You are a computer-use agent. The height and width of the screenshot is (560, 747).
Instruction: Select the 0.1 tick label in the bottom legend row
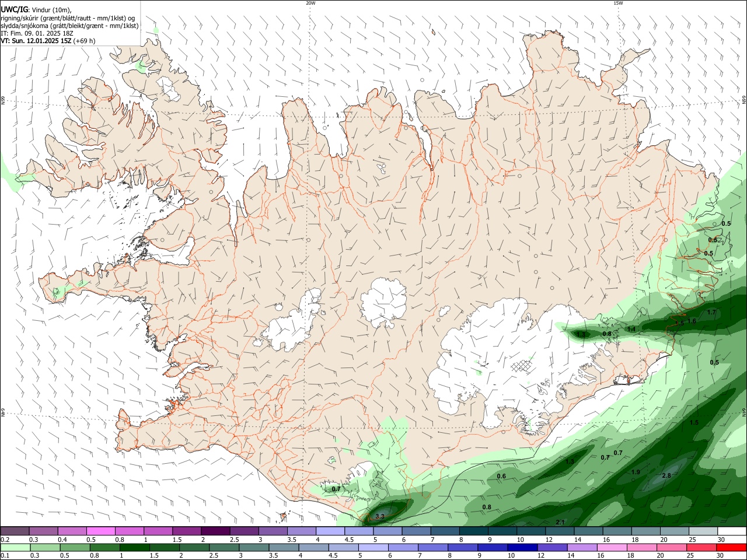click(x=5, y=555)
